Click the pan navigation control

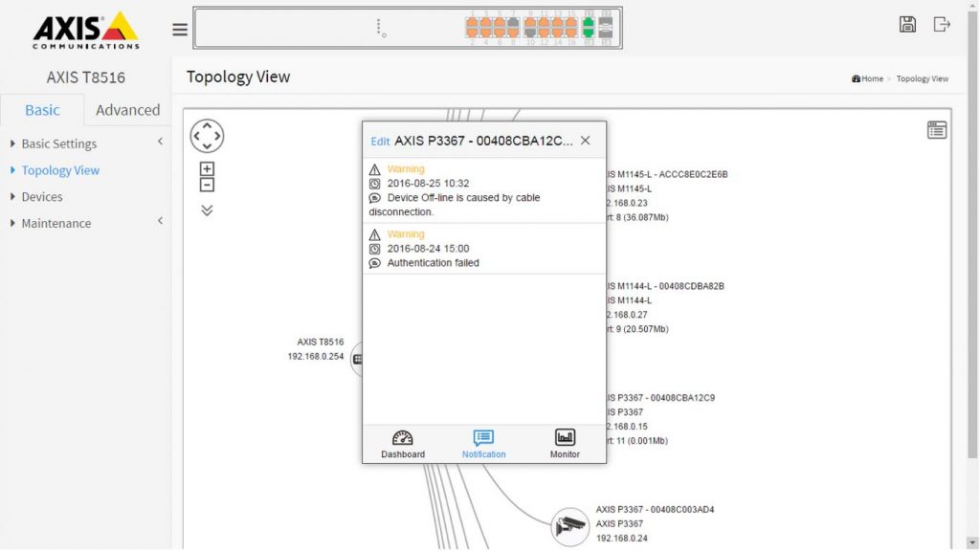tap(207, 136)
